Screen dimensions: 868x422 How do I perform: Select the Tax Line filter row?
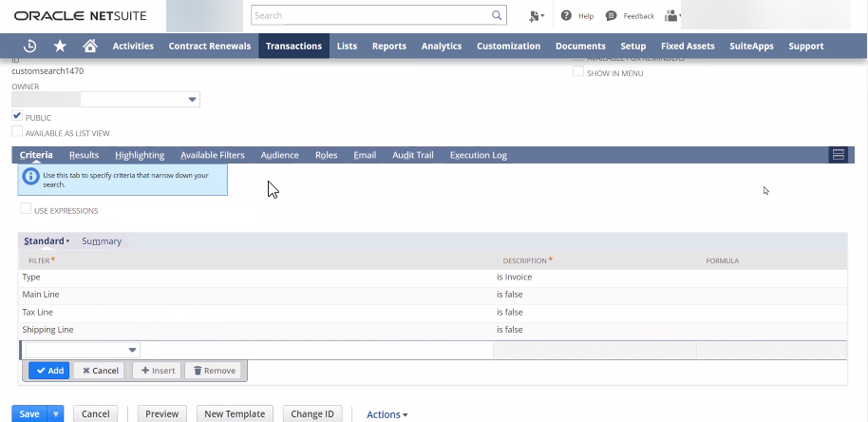432,313
